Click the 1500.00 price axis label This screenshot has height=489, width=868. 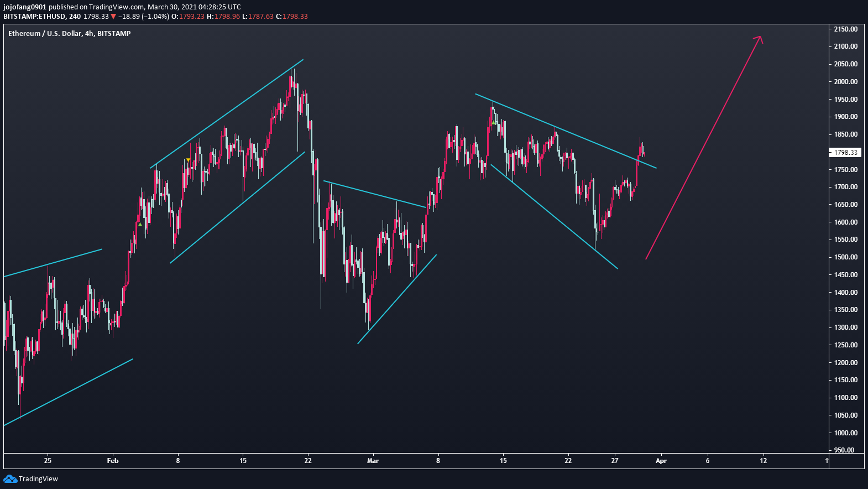[x=846, y=257]
